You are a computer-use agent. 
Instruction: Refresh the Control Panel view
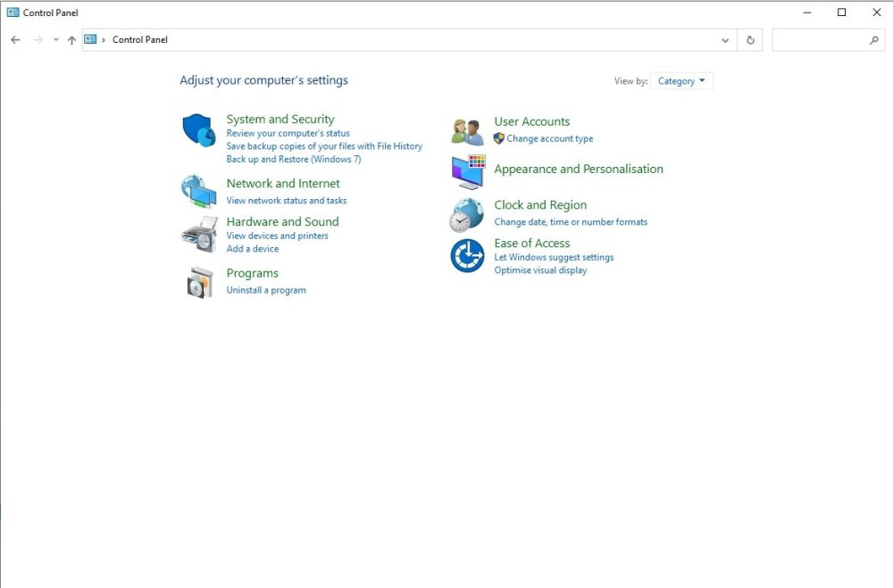point(750,40)
